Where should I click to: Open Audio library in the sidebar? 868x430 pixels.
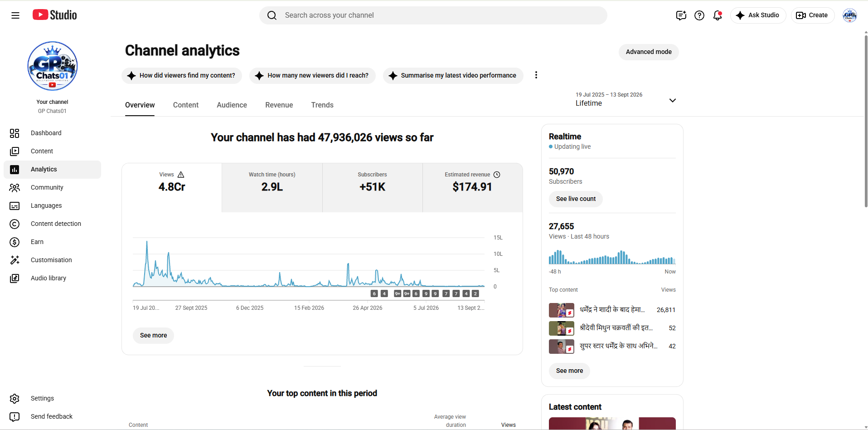pos(52,278)
